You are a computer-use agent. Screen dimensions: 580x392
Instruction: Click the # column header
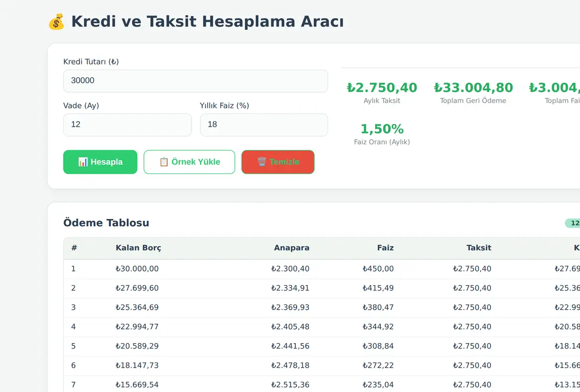coord(74,248)
